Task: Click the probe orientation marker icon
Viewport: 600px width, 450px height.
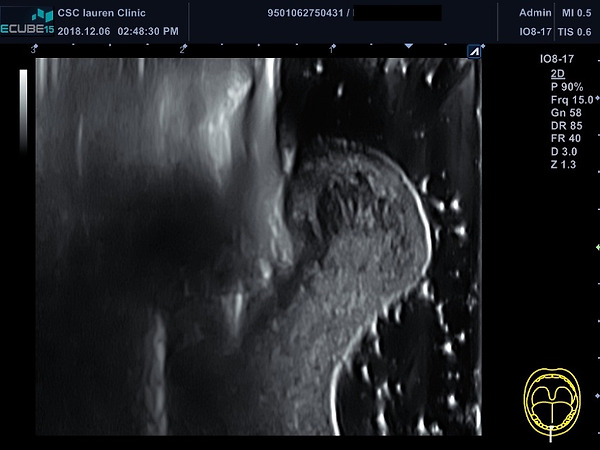Action: pos(474,52)
